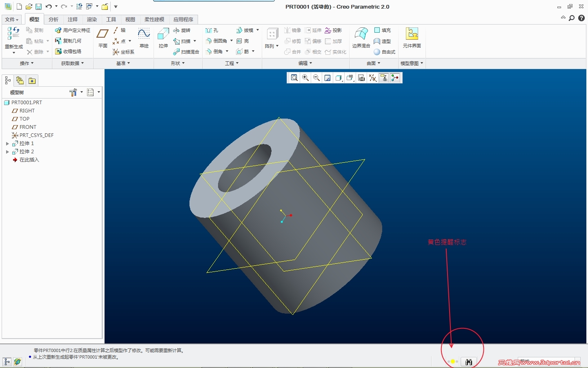Screen dimensions: 588x368
Task: Select the 壳 shell tool
Action: [x=243, y=41]
